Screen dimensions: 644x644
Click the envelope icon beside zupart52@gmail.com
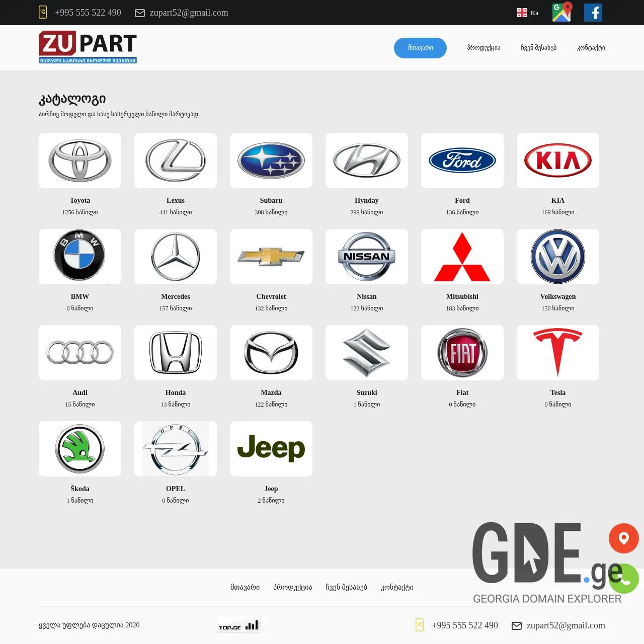[x=139, y=13]
